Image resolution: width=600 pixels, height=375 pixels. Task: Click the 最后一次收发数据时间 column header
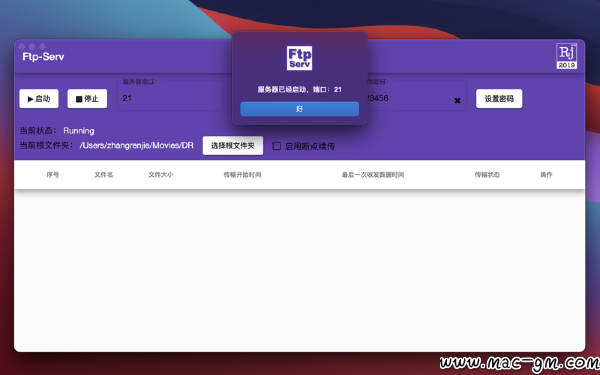coord(373,175)
